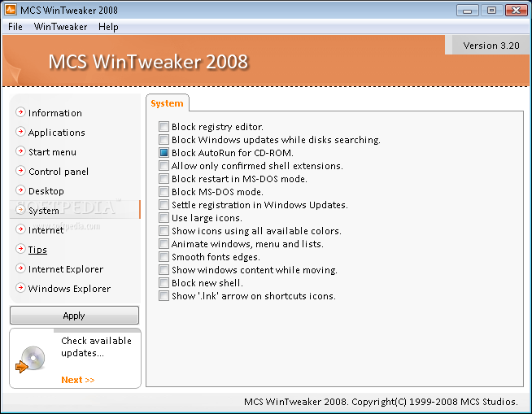The width and height of the screenshot is (532, 414).
Task: Enable Block new shell checkbox
Action: [x=164, y=283]
